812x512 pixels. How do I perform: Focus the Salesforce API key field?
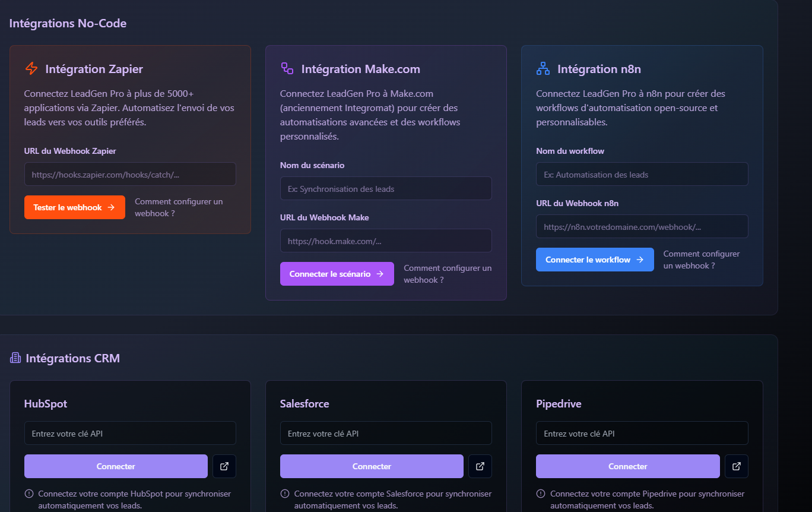(x=386, y=433)
